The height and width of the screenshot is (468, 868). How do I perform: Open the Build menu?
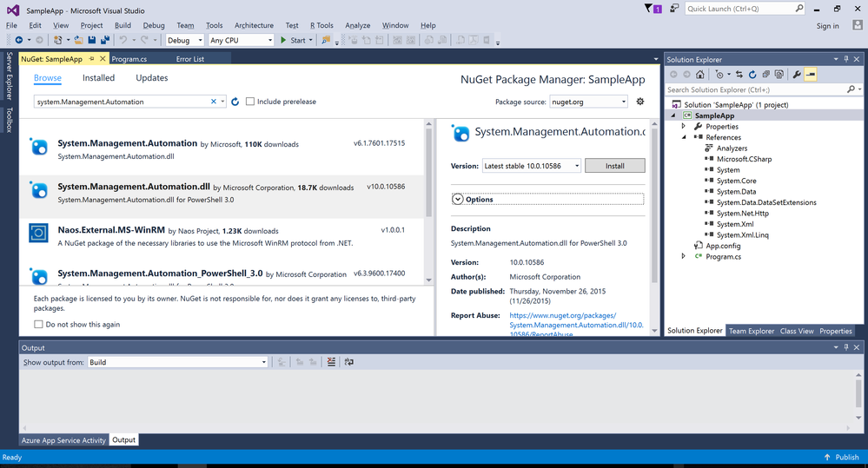pos(123,25)
